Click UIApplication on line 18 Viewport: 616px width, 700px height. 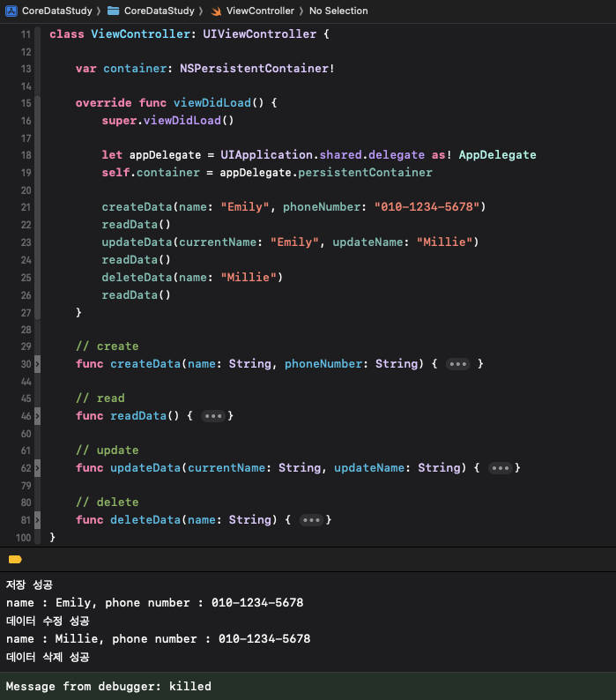coord(266,155)
